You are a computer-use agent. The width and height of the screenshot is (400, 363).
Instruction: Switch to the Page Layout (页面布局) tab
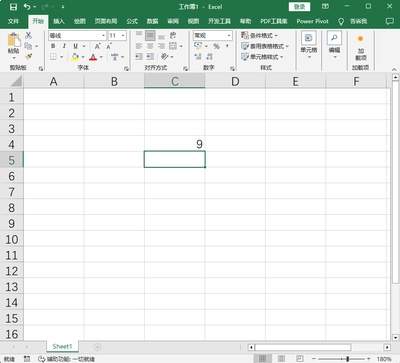106,21
